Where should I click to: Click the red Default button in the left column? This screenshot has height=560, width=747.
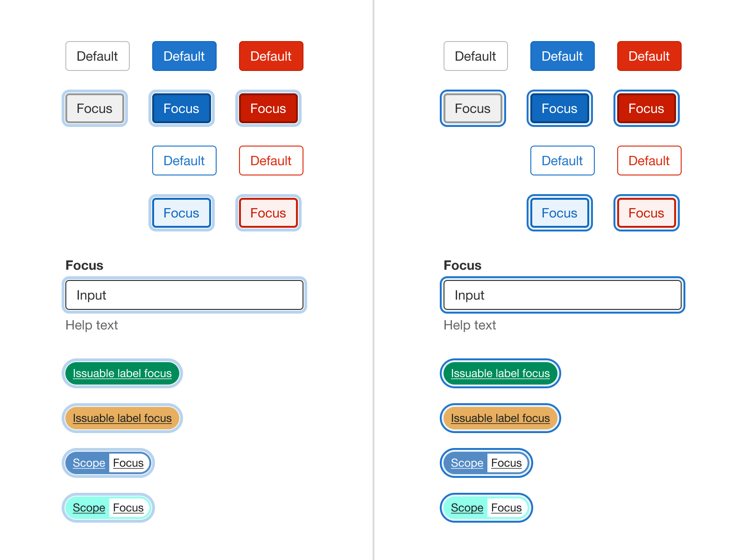pyautogui.click(x=271, y=56)
